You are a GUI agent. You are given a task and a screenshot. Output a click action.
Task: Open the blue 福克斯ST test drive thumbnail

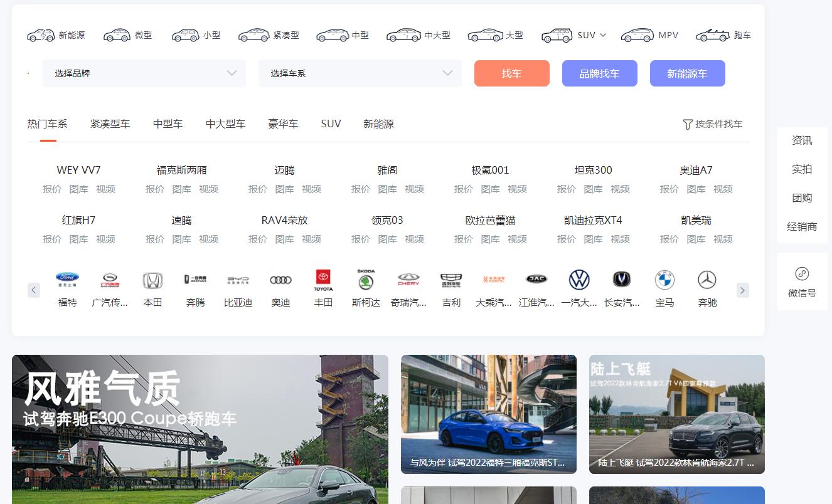(x=489, y=414)
